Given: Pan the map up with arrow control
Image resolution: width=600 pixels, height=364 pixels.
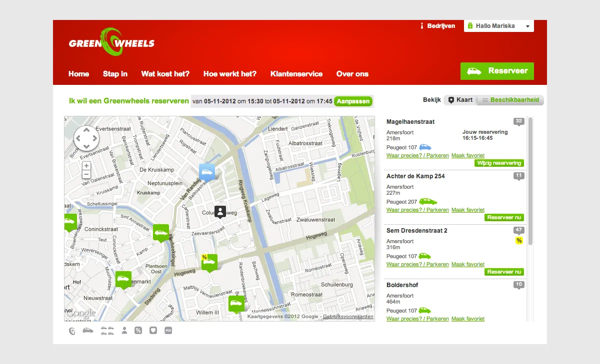Looking at the screenshot, I should tap(86, 131).
